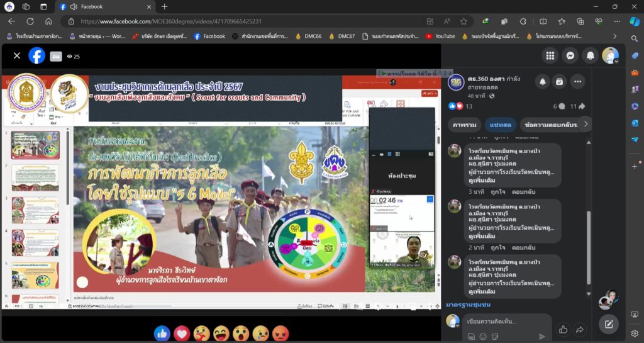Click the live video frame to pause
This screenshot has width=644, height=343.
(x=221, y=192)
